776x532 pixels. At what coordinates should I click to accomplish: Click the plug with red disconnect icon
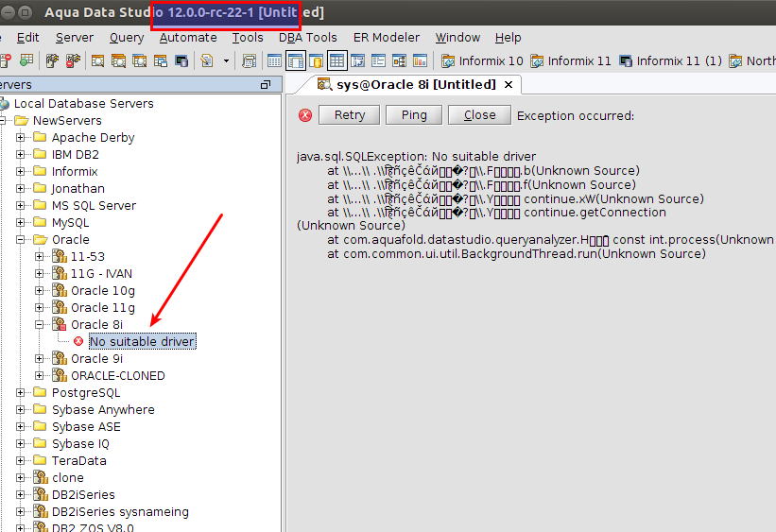coord(73,60)
